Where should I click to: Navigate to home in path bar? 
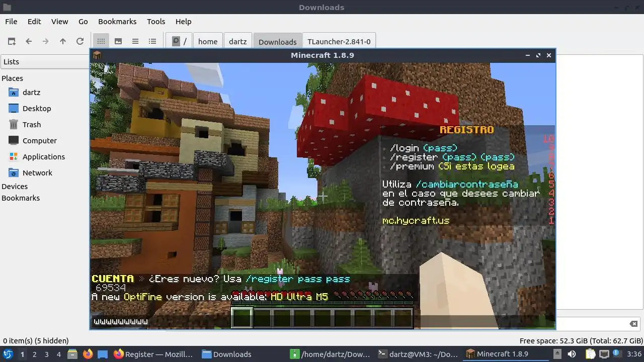click(x=208, y=41)
